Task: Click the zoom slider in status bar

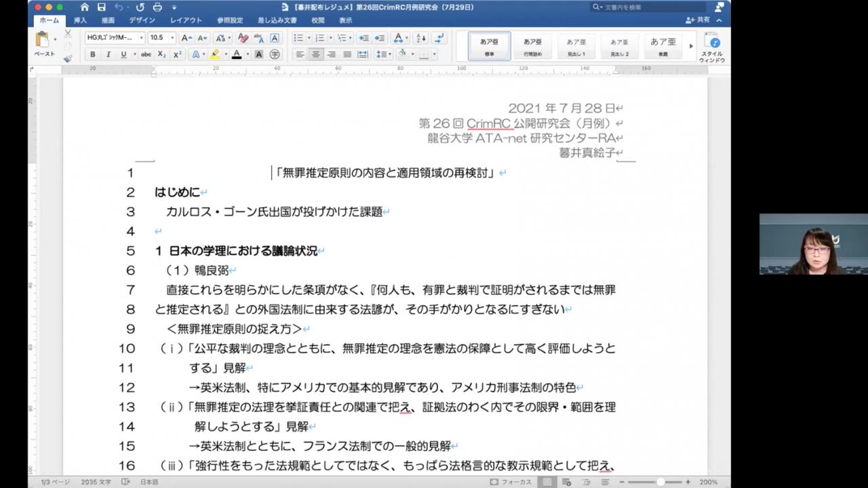Action: [660, 482]
